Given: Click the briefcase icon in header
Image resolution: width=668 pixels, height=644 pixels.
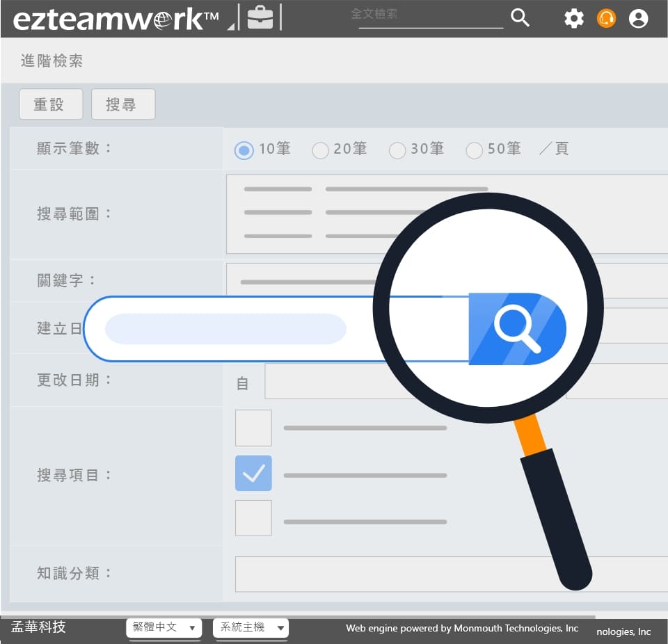Looking at the screenshot, I should 260,17.
